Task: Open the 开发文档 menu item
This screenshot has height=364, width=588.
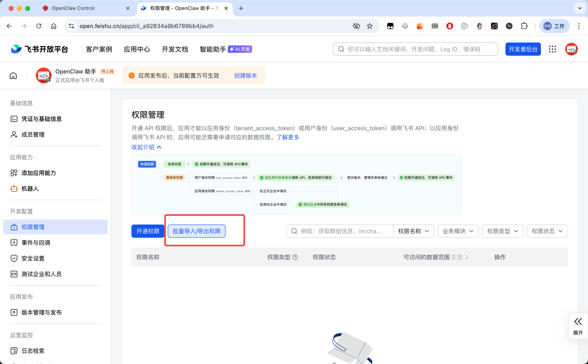Action: point(175,49)
